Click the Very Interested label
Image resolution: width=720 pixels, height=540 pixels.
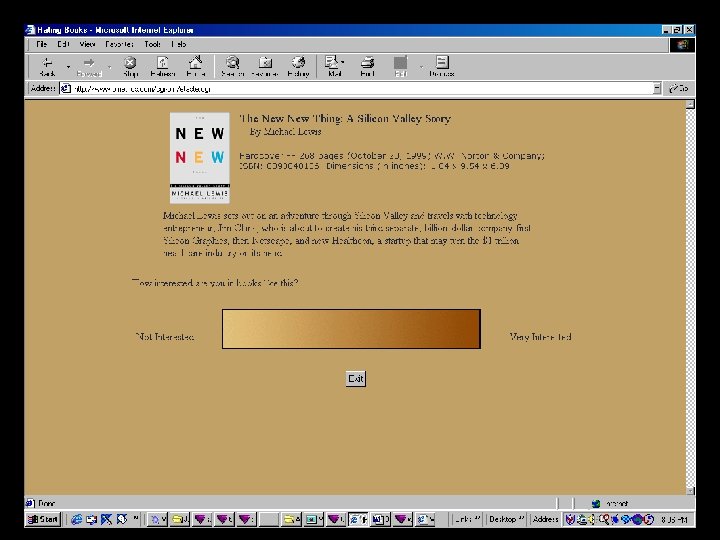click(540, 337)
